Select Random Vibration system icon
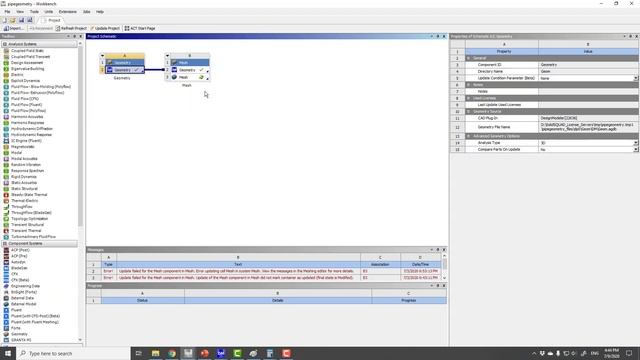The height and width of the screenshot is (360, 640). point(6,164)
